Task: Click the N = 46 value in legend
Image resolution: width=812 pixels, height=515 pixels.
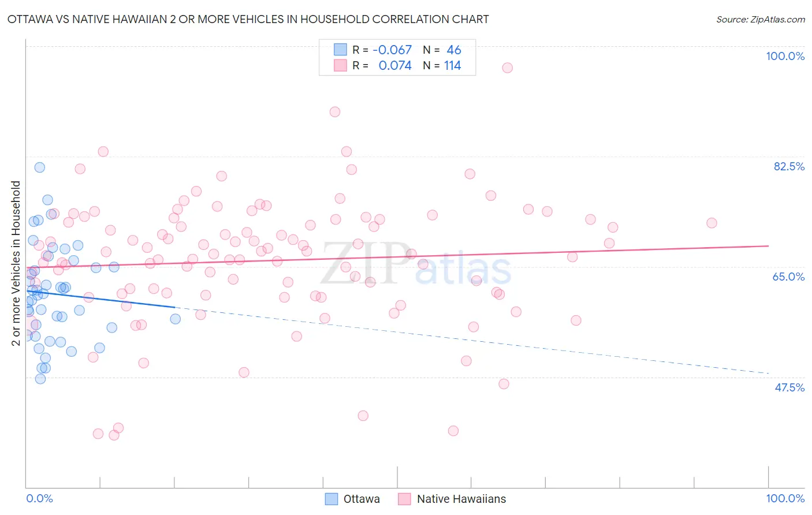Action: click(x=442, y=50)
